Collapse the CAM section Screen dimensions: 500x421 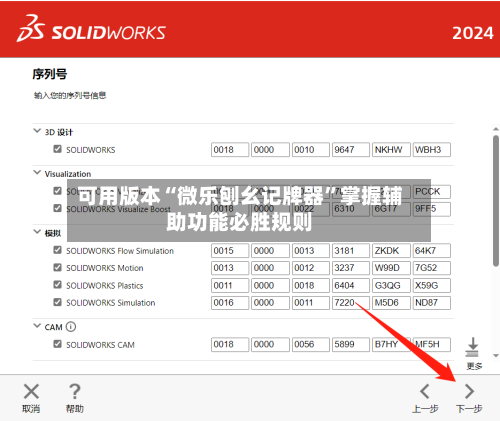tap(37, 326)
